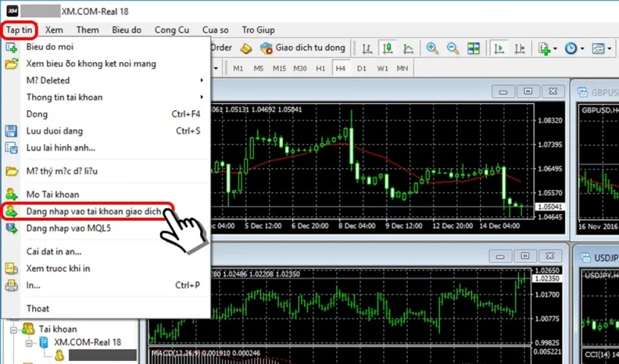Choose Dong to close the chart
Screen dimensions: 619x364
[x=106, y=114]
